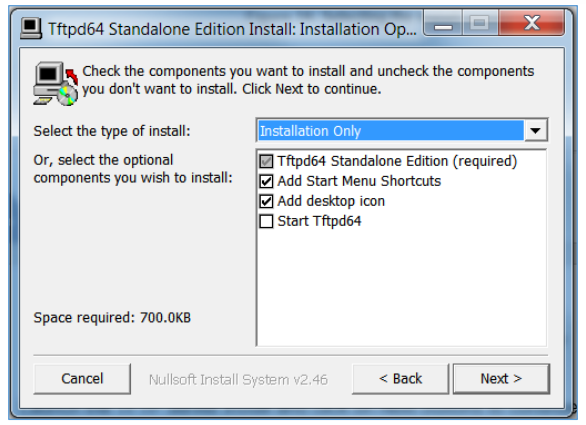The width and height of the screenshot is (586, 425).
Task: Select the Start Tftpd64 list entry
Action: [x=319, y=221]
